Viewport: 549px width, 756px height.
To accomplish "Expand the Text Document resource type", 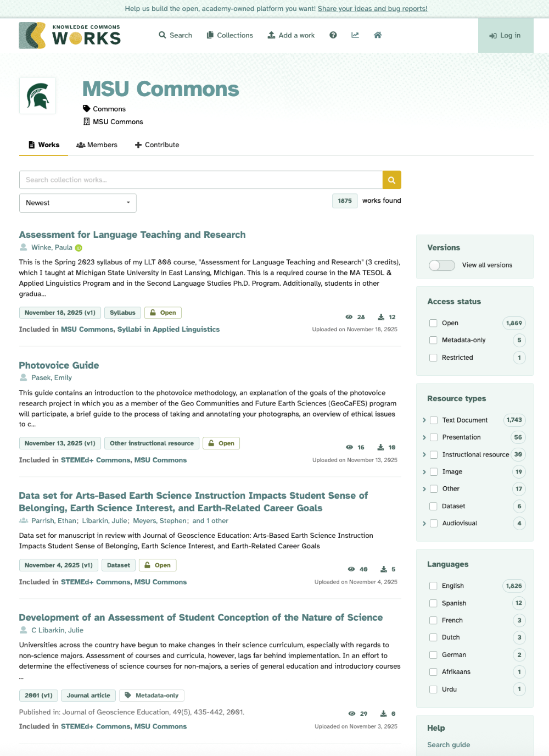I will tap(424, 420).
